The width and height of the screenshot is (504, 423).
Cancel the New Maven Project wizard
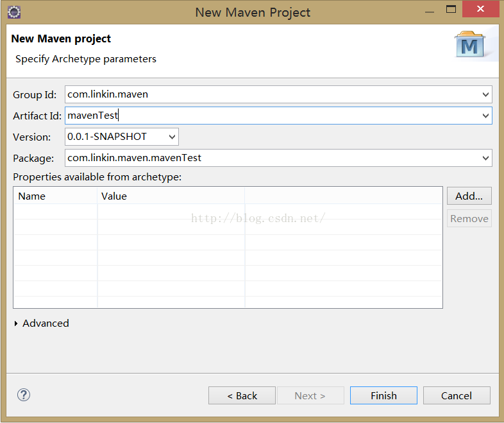pos(457,395)
